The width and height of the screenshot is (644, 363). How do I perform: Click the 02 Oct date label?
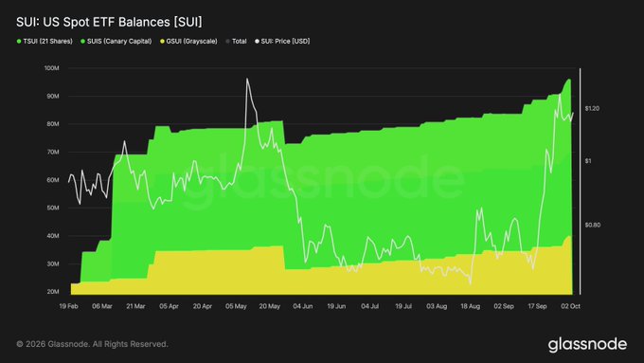tap(570, 306)
